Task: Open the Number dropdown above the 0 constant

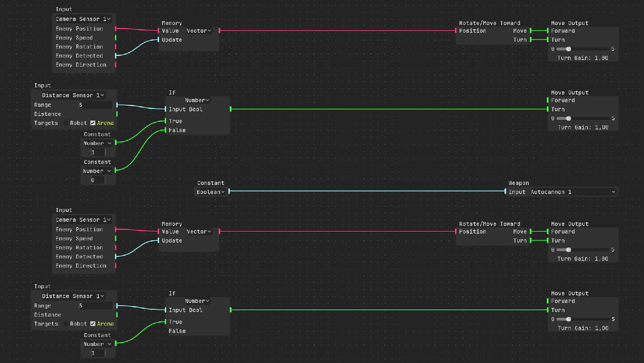Action: tap(97, 171)
